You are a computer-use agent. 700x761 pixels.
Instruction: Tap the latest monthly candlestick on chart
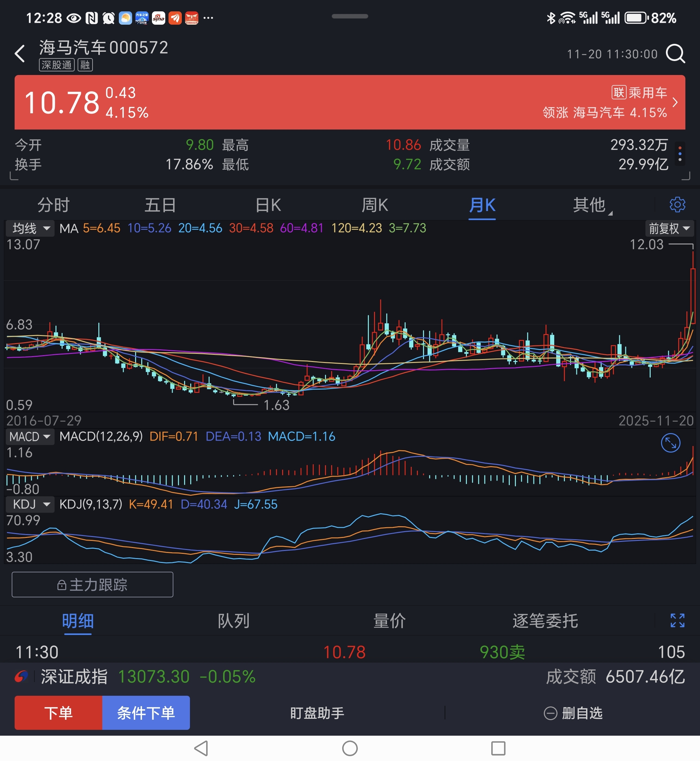693,295
